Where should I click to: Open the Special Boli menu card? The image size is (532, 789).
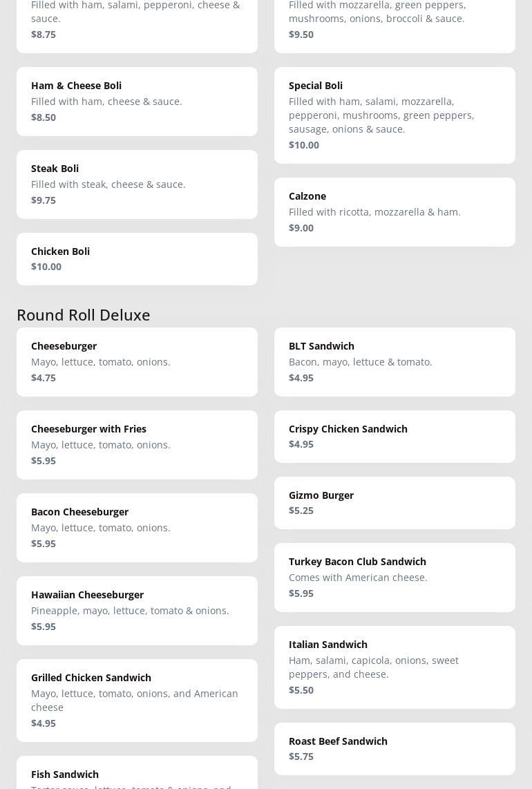pyautogui.click(x=395, y=115)
